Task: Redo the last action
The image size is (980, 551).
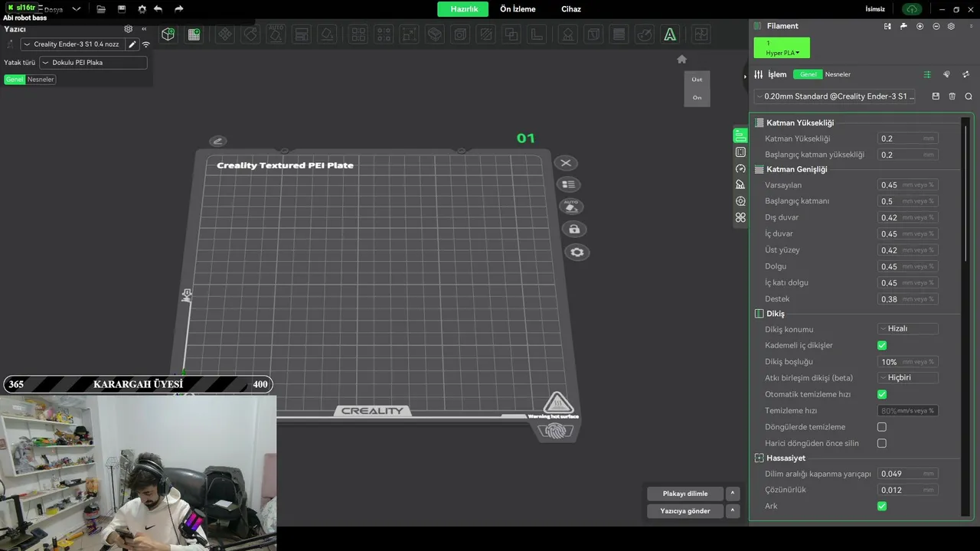Action: point(179,9)
